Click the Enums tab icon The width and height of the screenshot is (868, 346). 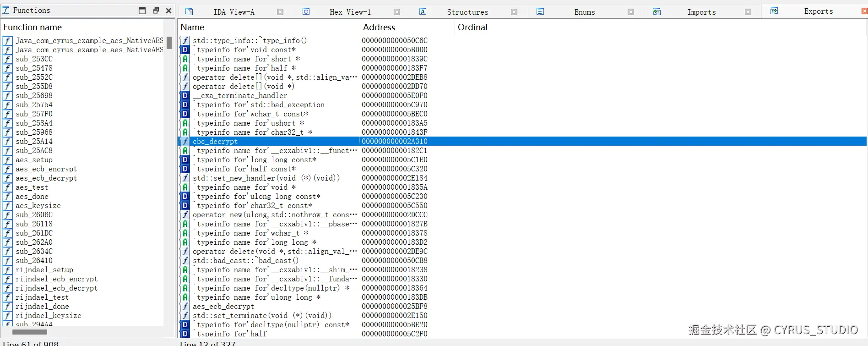540,11
